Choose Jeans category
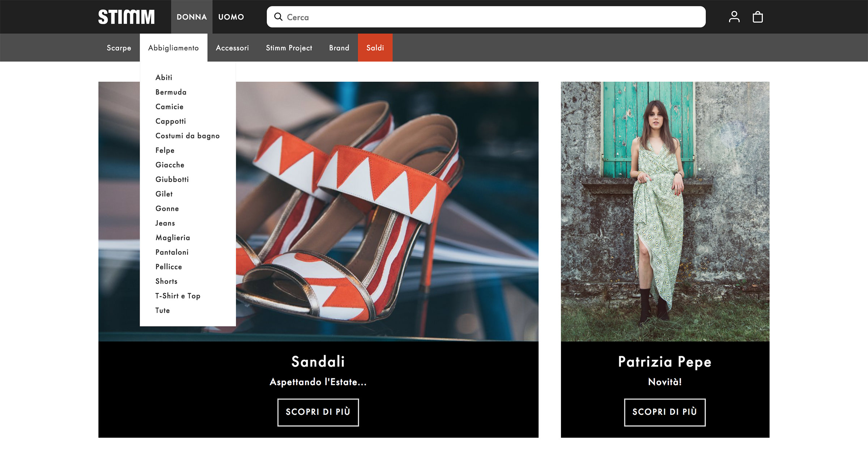 (165, 223)
